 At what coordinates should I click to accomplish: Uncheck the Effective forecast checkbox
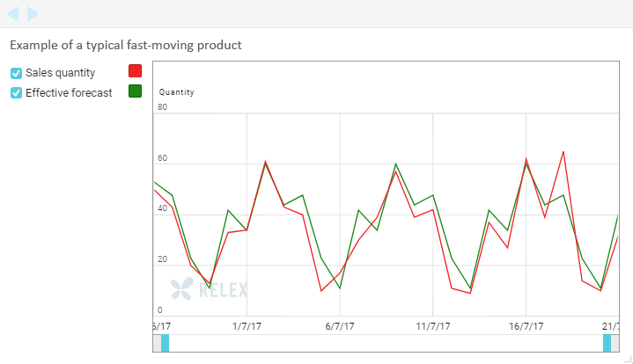(16, 92)
